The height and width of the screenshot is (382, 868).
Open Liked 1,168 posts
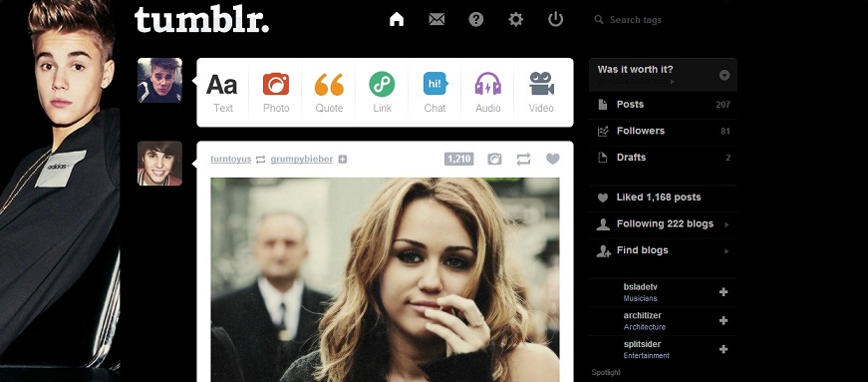pos(663,197)
